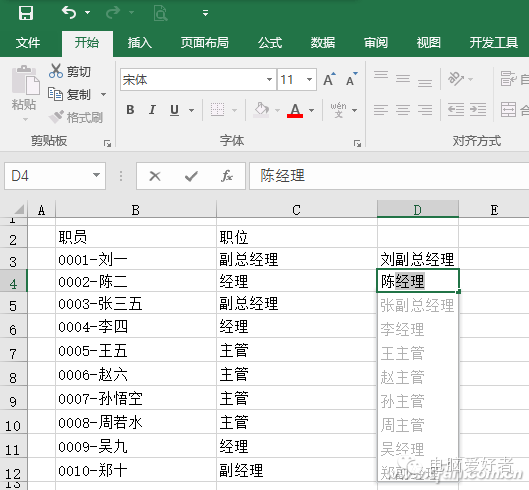The height and width of the screenshot is (490, 529).
Task: Click the Redo arrow icon
Action: point(113,12)
